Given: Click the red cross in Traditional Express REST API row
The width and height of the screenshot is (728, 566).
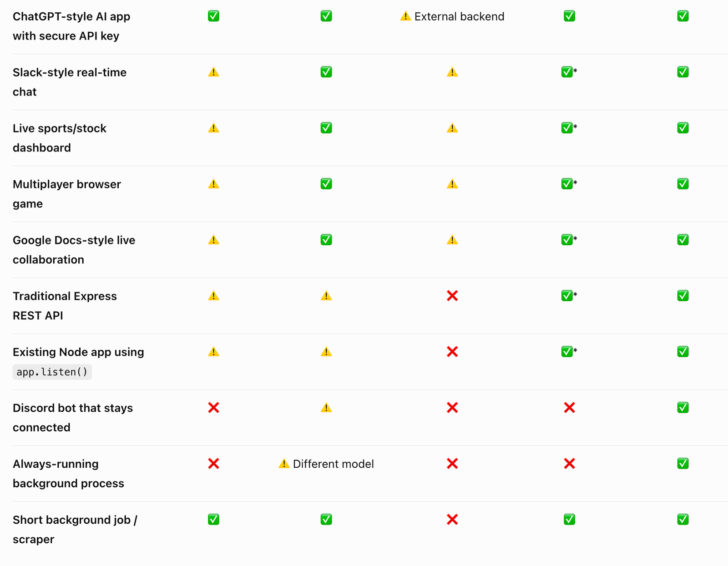Looking at the screenshot, I should [x=452, y=296].
